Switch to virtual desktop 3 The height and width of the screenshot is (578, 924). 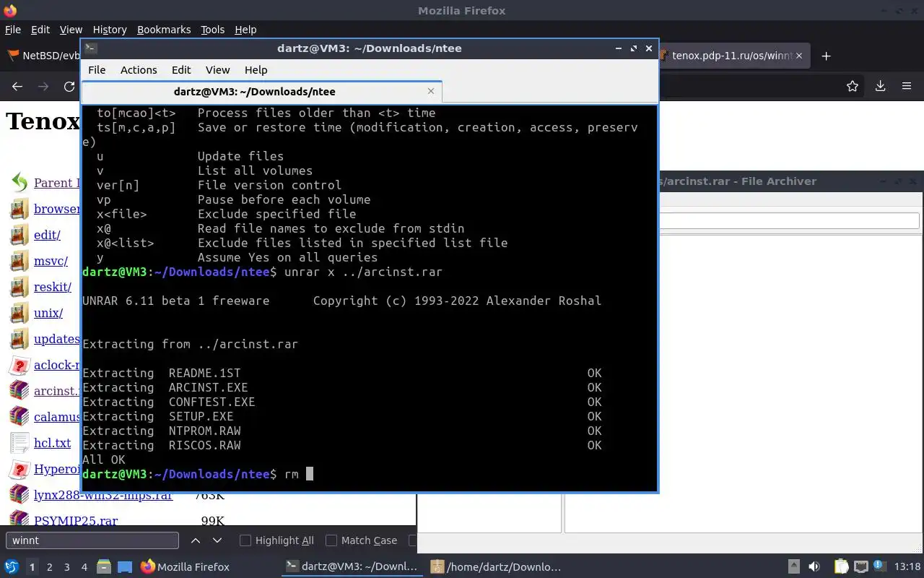[x=66, y=567]
